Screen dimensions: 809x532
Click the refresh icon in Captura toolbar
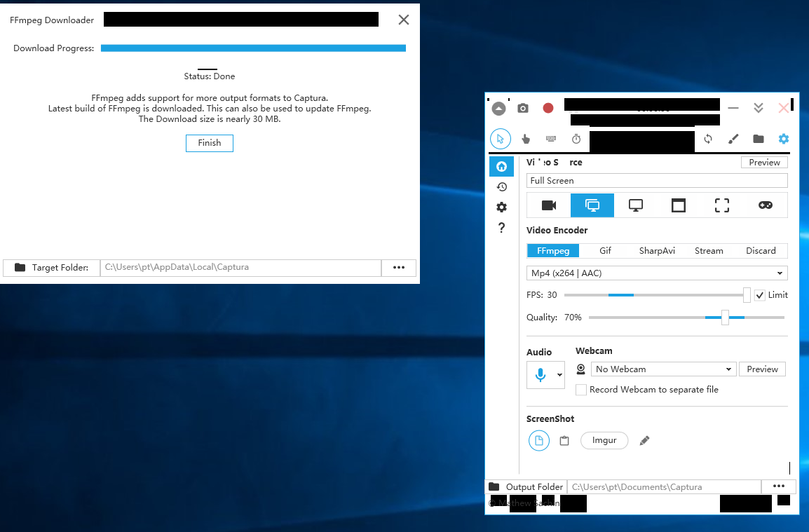(x=708, y=139)
